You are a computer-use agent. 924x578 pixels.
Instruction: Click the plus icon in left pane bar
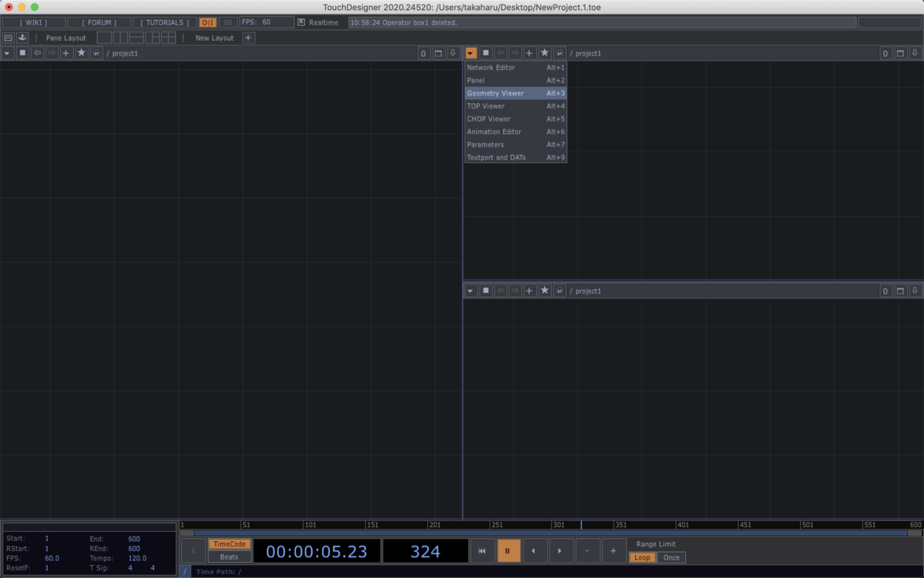pyautogui.click(x=66, y=53)
